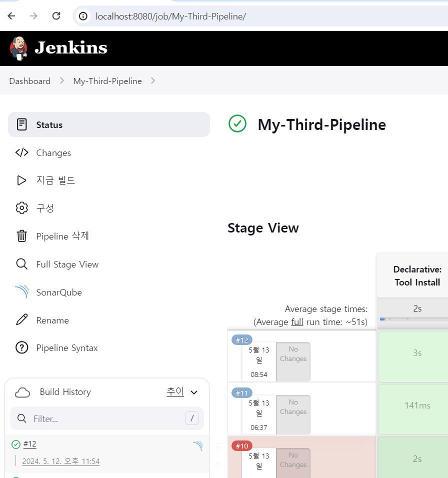The width and height of the screenshot is (448, 478).
Task: Click the #11 badge in Stage View
Action: pyautogui.click(x=242, y=393)
